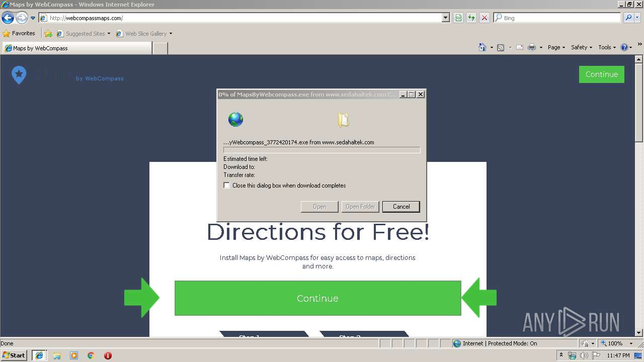644x362 pixels.
Task: Click the network tray icon
Action: point(572,355)
